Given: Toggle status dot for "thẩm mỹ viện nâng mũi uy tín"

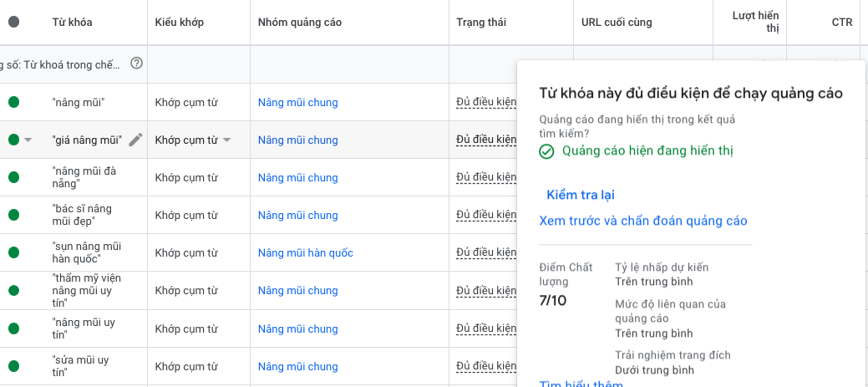Looking at the screenshot, I should pyautogui.click(x=13, y=290).
